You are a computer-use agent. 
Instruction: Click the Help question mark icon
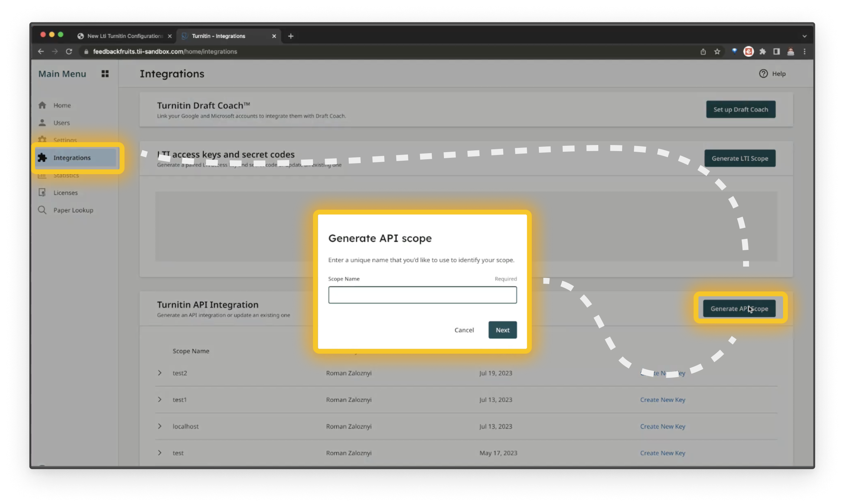tap(763, 74)
